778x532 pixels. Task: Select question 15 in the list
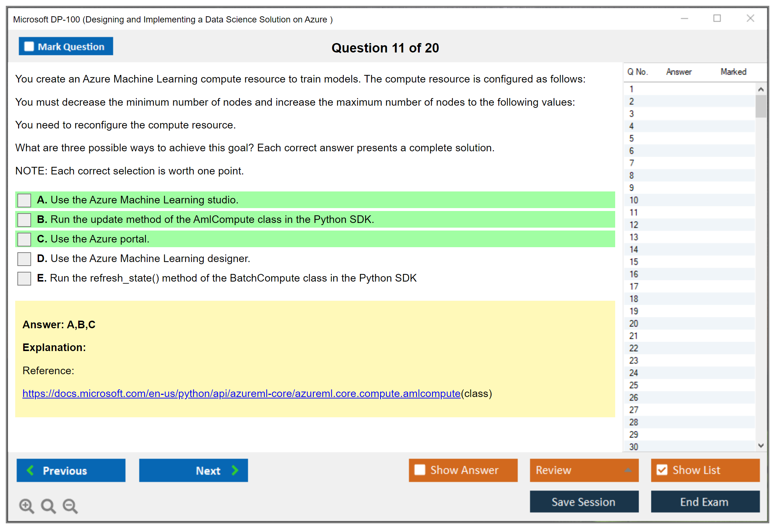(x=634, y=262)
